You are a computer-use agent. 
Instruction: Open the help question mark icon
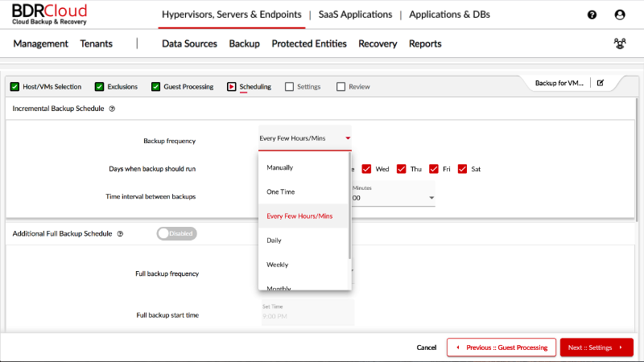point(592,14)
